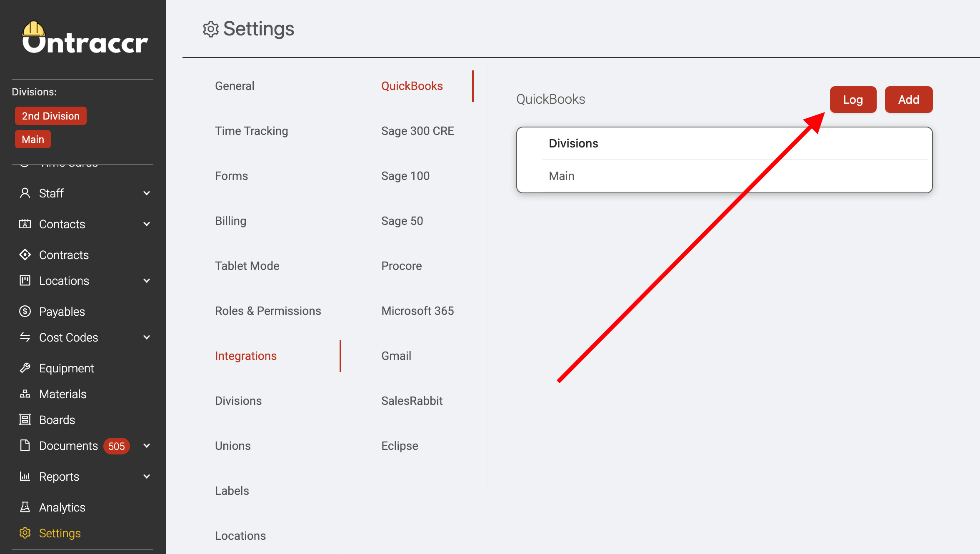Select the Gmail integration
The width and height of the screenshot is (980, 554).
pyautogui.click(x=396, y=356)
